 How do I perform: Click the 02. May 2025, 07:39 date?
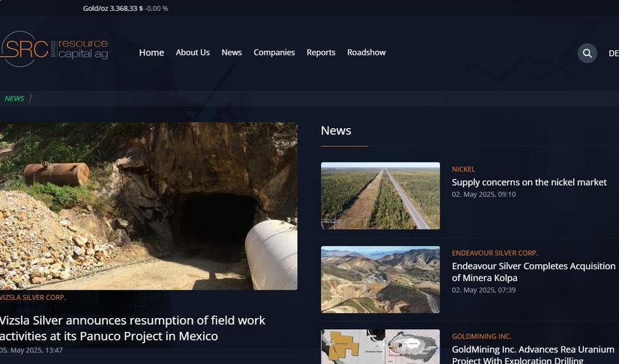click(x=484, y=290)
